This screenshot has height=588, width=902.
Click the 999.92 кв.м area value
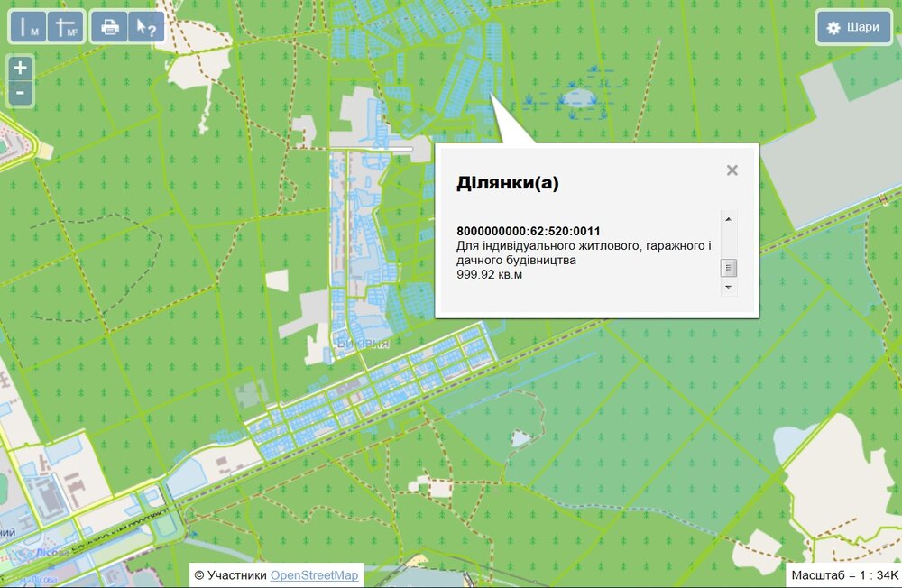489,274
